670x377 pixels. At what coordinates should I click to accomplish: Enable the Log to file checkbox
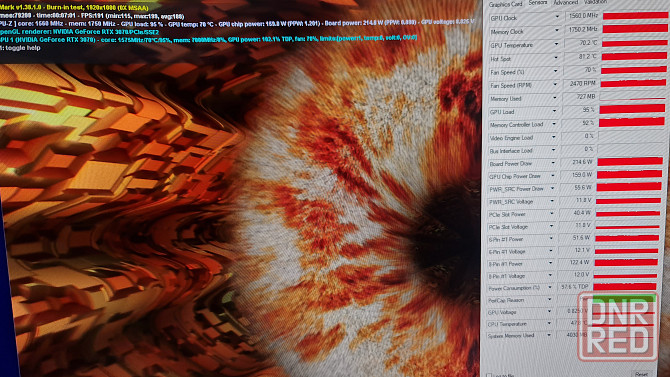click(489, 375)
